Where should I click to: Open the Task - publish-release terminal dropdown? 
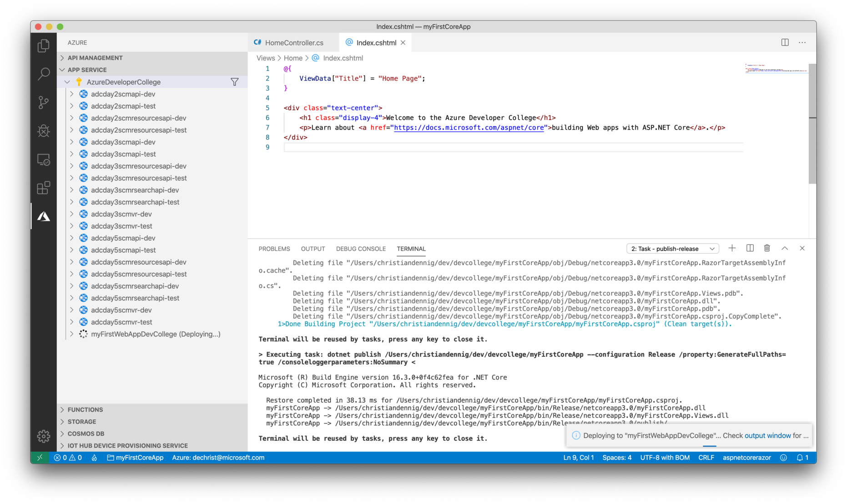(x=672, y=249)
